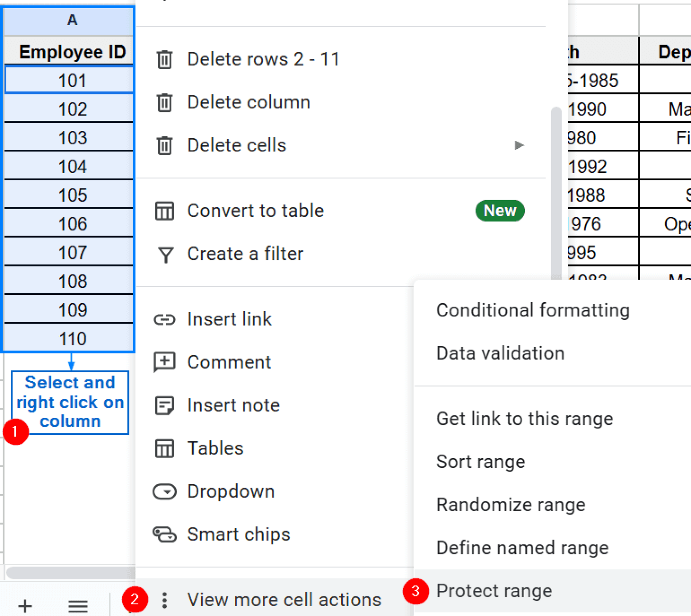Select the Insert link chain icon
Screen dimensions: 691x616
[x=165, y=320]
